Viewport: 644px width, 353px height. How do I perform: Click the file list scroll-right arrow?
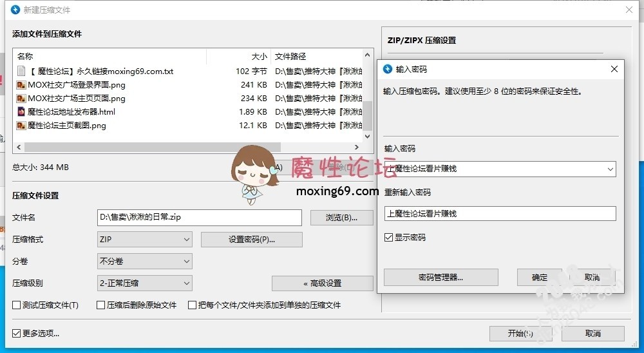click(x=357, y=147)
